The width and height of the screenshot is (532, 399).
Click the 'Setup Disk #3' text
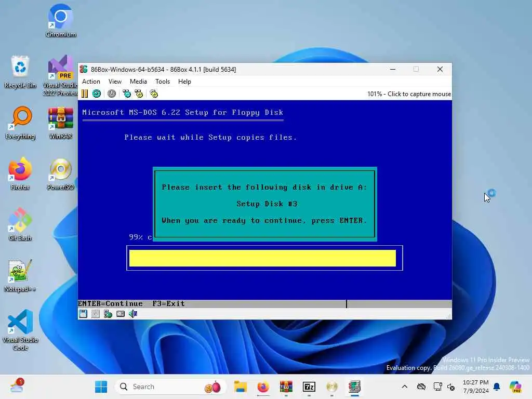tap(267, 204)
